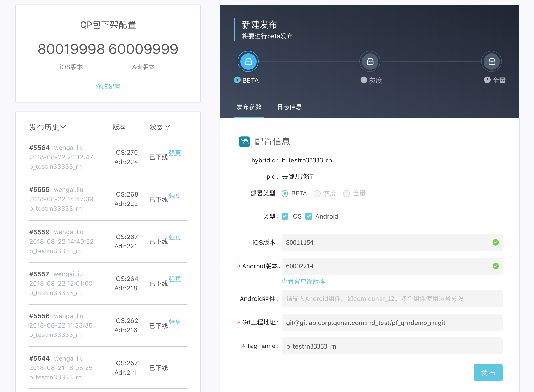
Task: Uncheck the Android type checkbox
Action: coord(309,216)
